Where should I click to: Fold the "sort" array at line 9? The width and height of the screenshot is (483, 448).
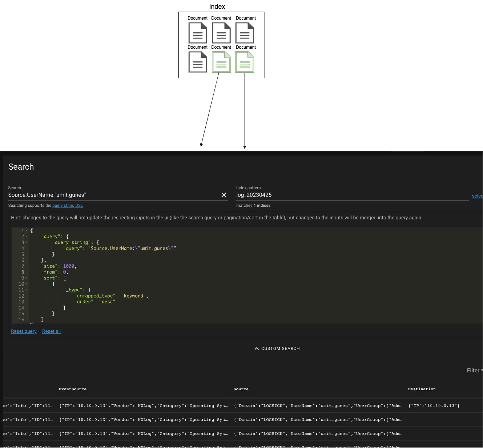point(27,278)
